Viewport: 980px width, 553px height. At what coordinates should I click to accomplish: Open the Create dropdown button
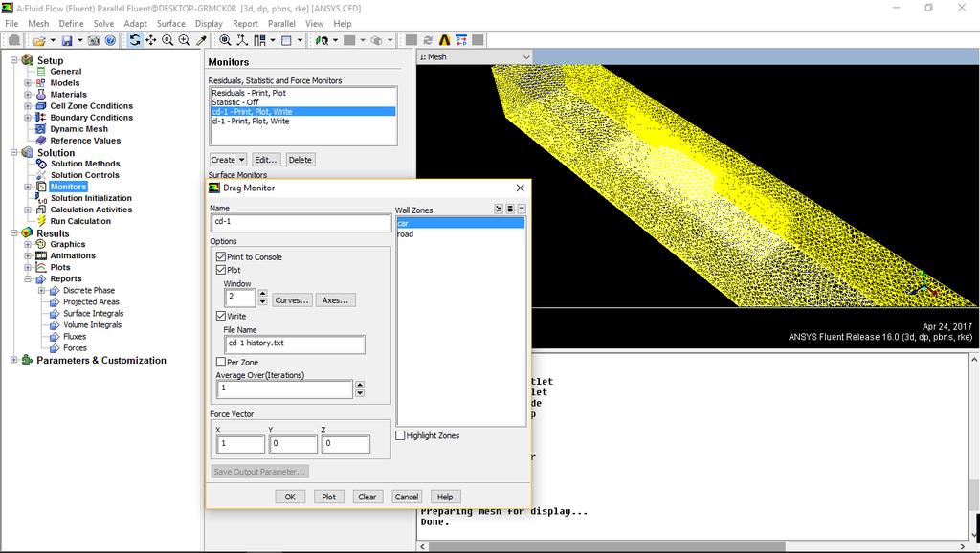(x=228, y=160)
